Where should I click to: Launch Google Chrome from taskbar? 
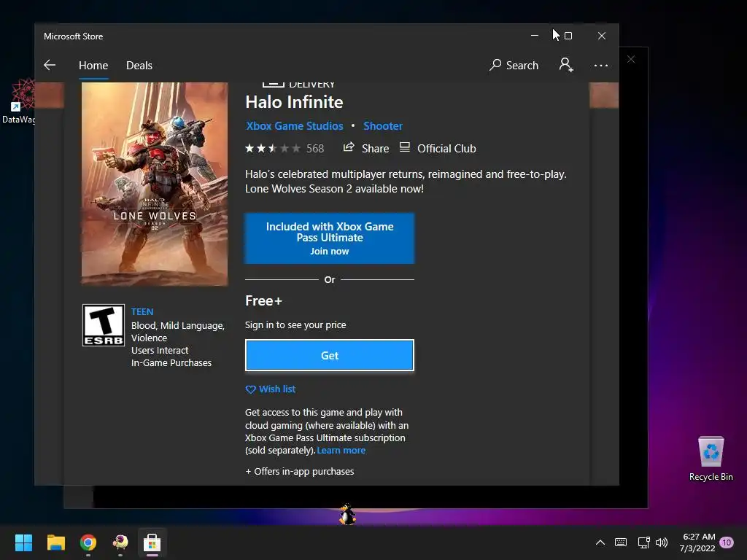[x=88, y=542]
